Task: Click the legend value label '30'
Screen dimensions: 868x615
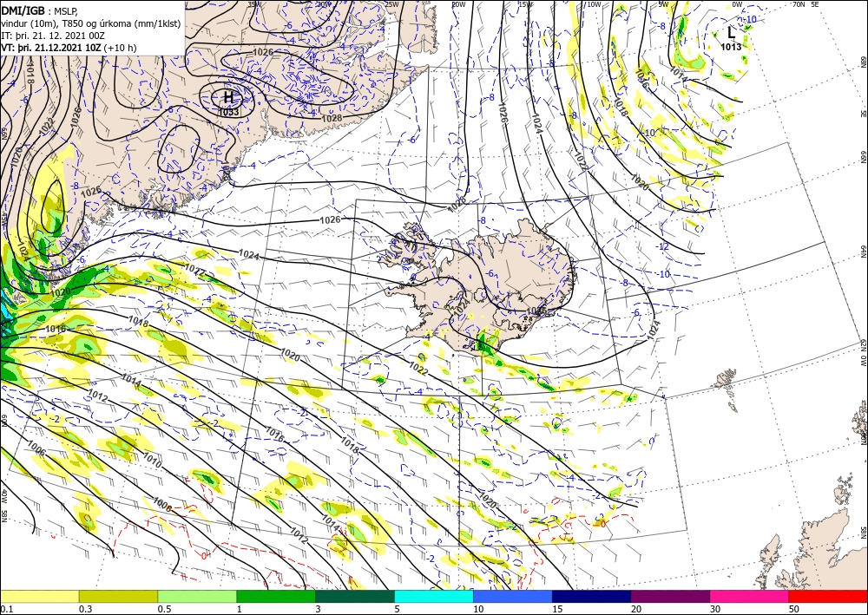Action: pyautogui.click(x=714, y=609)
